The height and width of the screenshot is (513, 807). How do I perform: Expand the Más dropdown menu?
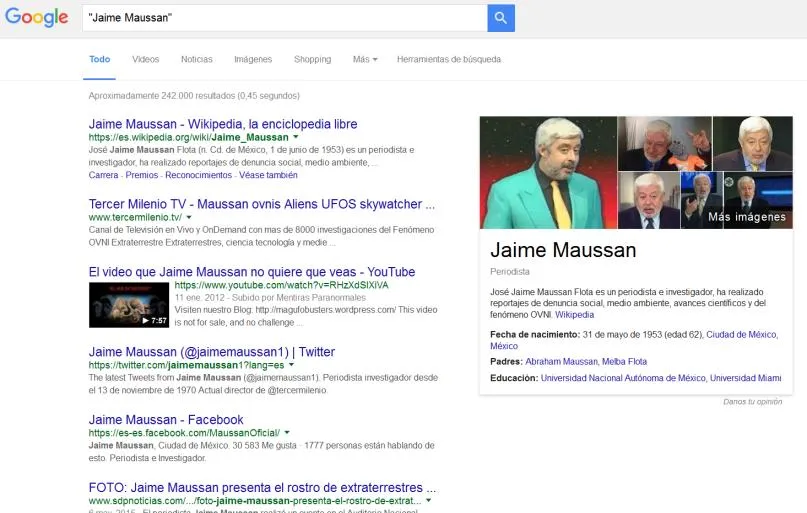coord(365,59)
